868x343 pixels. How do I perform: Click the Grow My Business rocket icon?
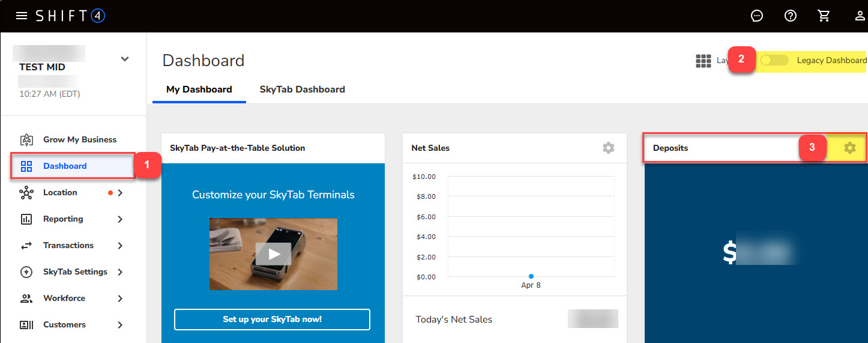(26, 139)
